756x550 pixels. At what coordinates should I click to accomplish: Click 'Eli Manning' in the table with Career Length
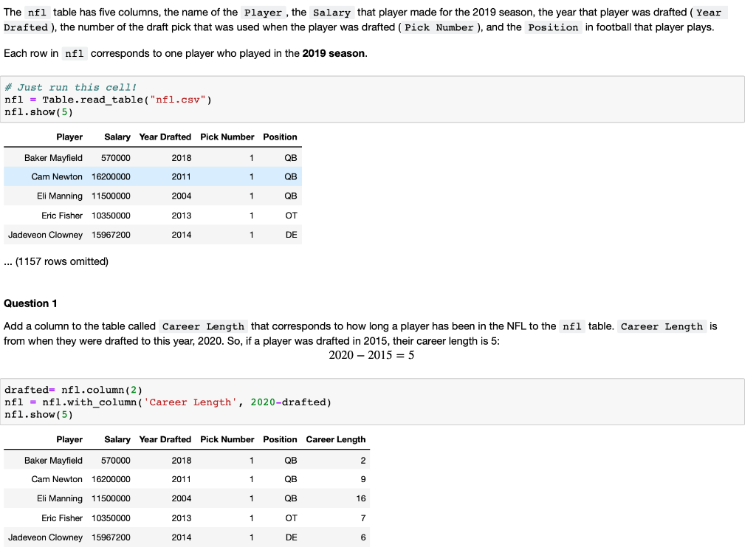tap(60, 498)
